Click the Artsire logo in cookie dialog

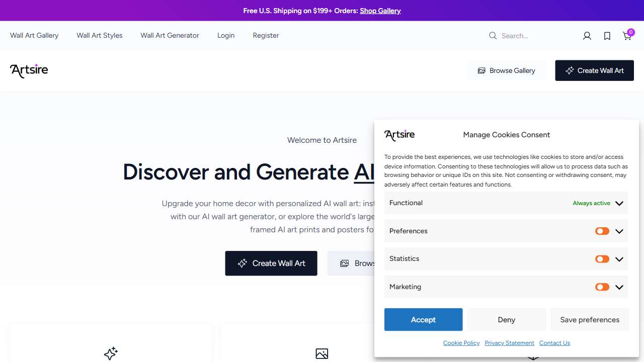[x=399, y=135]
